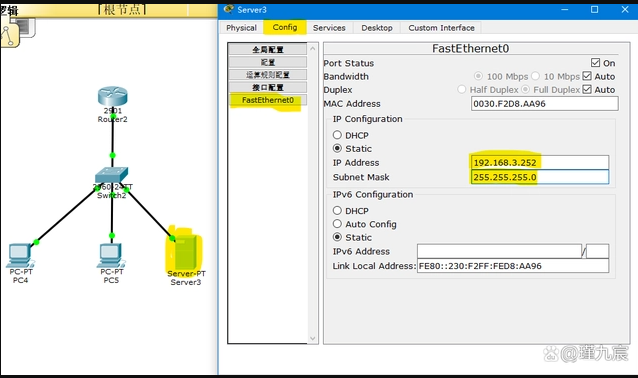This screenshot has width=638, height=378.
Task: Select the Router2 device icon
Action: tap(112, 96)
